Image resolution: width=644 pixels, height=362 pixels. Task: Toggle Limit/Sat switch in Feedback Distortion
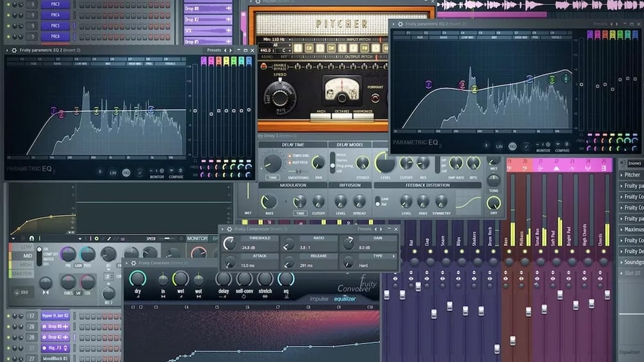tap(377, 202)
